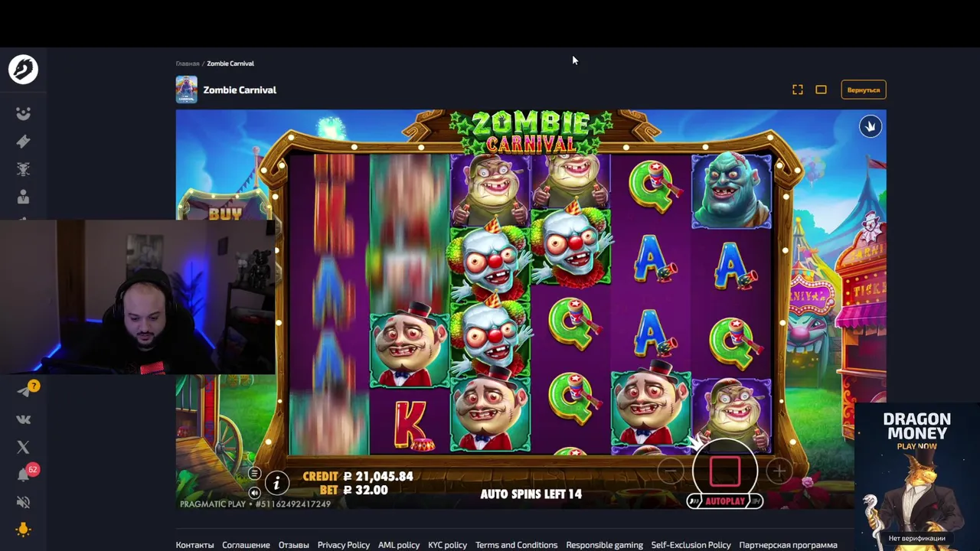The height and width of the screenshot is (551, 980).
Task: Click the AUTOPLAY button
Action: [x=724, y=501]
